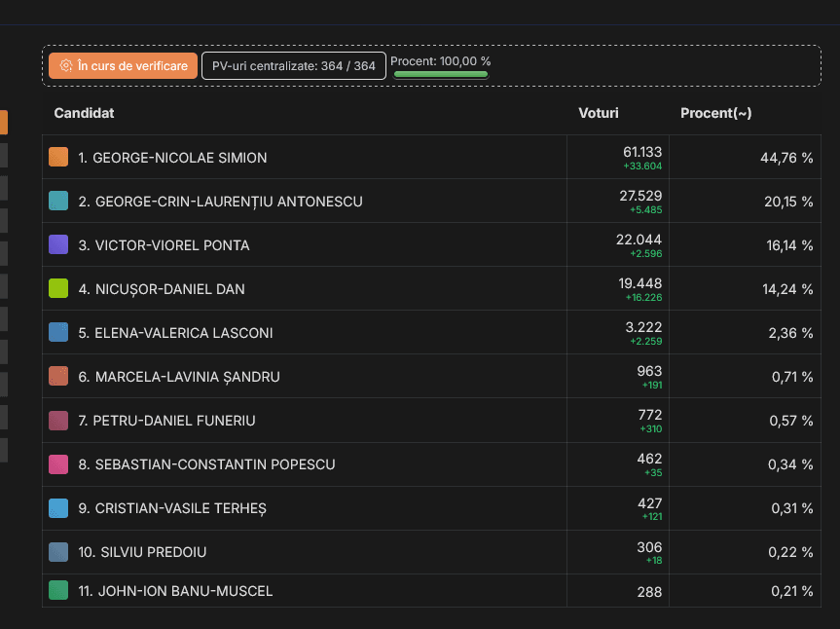Click the 'În curs de verificare' status badge
This screenshot has width=840, height=629.
pos(124,65)
